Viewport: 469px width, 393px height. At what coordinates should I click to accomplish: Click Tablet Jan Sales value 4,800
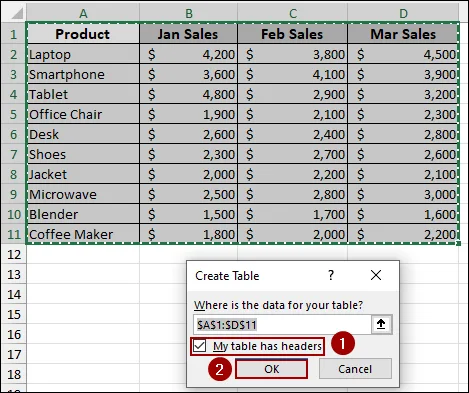click(x=188, y=94)
